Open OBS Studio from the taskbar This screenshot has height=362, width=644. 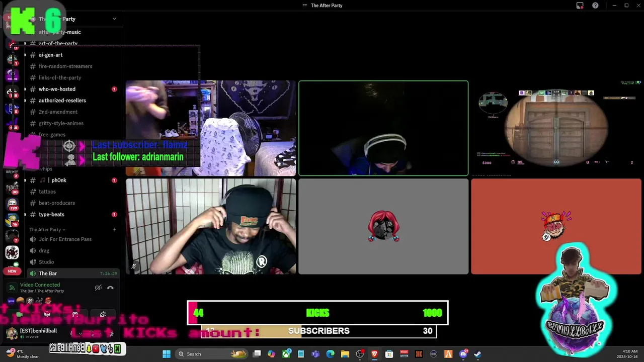point(360,354)
